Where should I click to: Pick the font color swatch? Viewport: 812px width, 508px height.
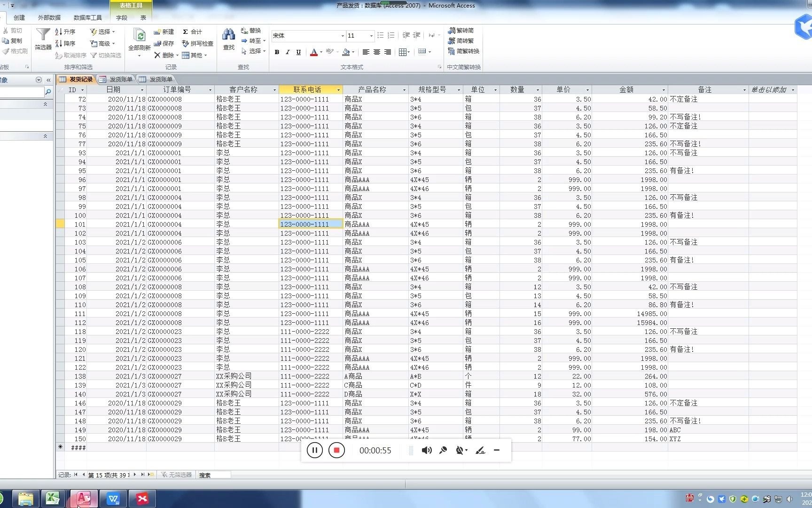[x=314, y=52]
